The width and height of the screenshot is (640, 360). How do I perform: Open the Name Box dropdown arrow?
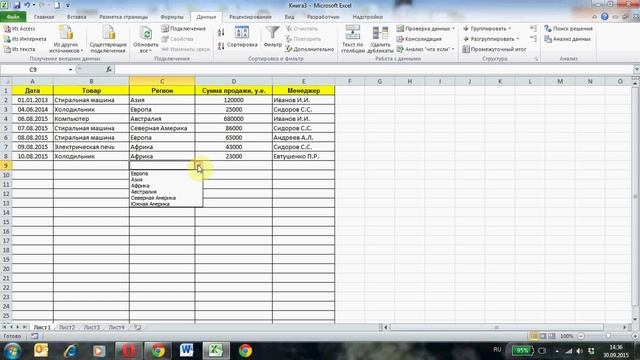coord(70,69)
